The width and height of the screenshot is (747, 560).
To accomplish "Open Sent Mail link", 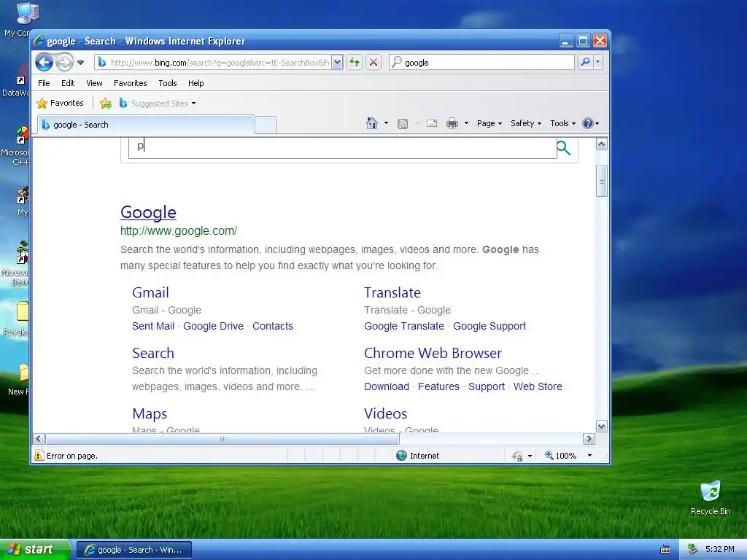I will click(153, 326).
